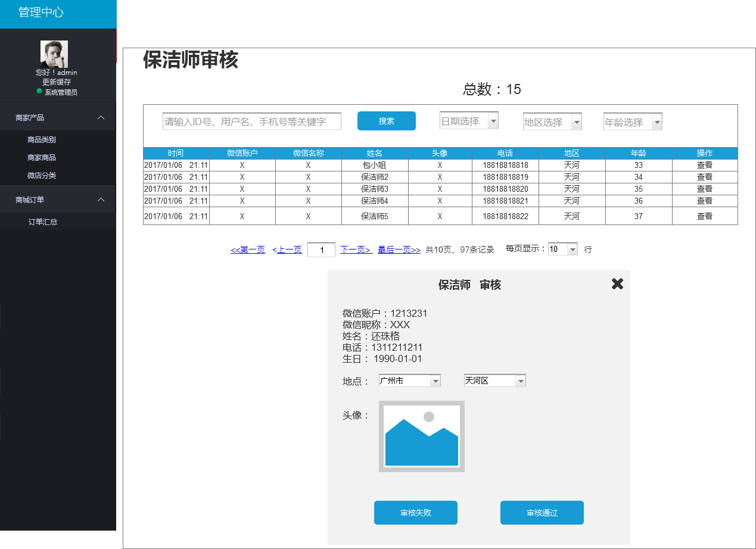The image size is (756, 549).
Task: Click the admin avatar photo
Action: 54,54
